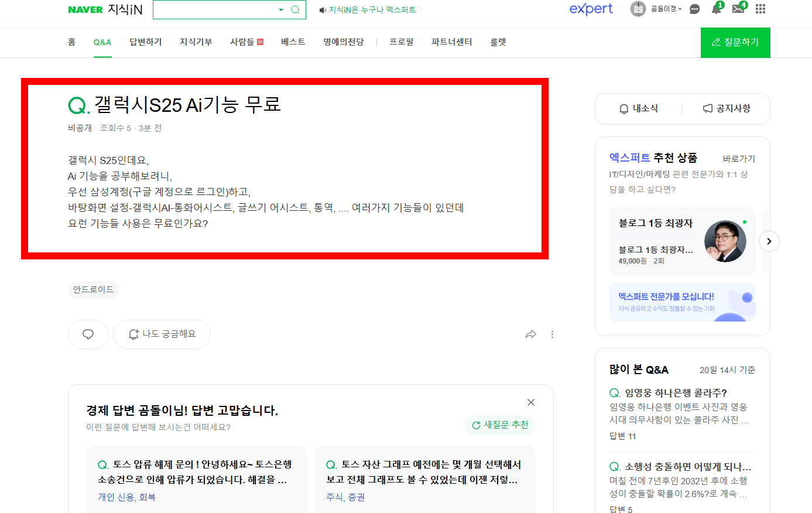
Task: Click the search magnifier icon
Action: [x=295, y=10]
